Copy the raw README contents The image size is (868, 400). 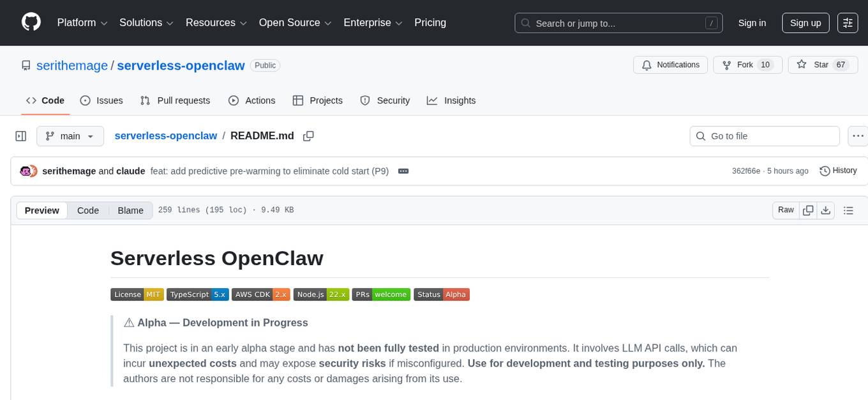[808, 210]
